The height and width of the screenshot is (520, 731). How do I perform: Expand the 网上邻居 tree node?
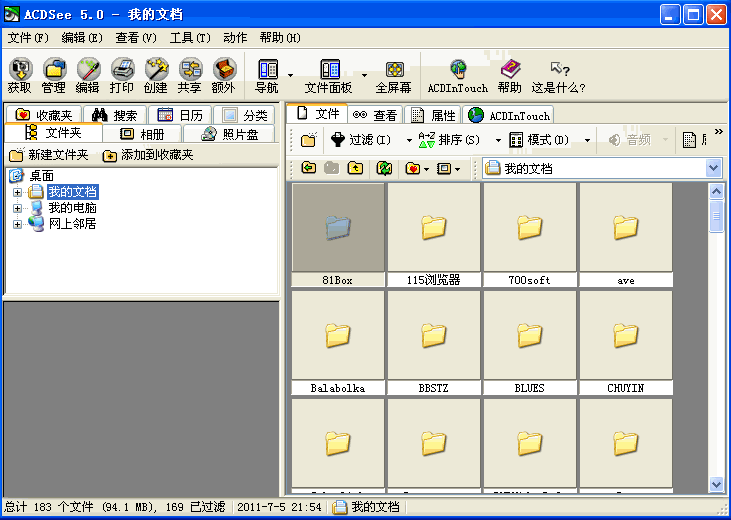17,224
